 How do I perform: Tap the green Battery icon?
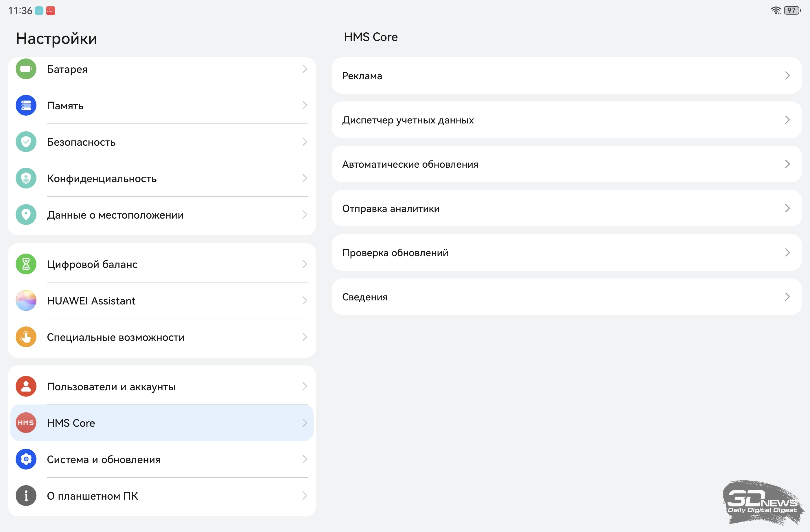[x=26, y=69]
